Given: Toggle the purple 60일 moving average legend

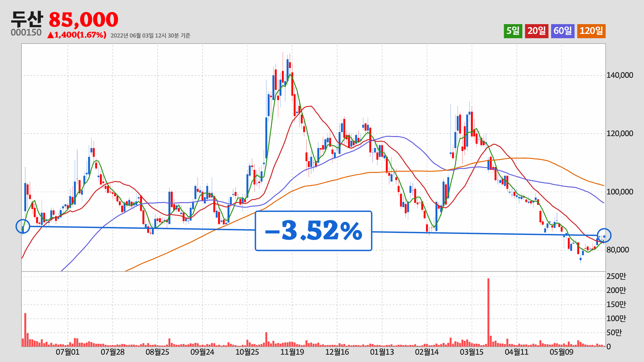Looking at the screenshot, I should tap(562, 31).
